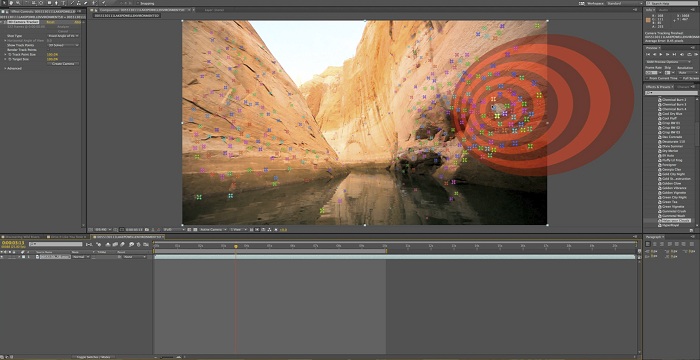
Task: Select the Eraser tool
Action: click(x=85, y=3)
